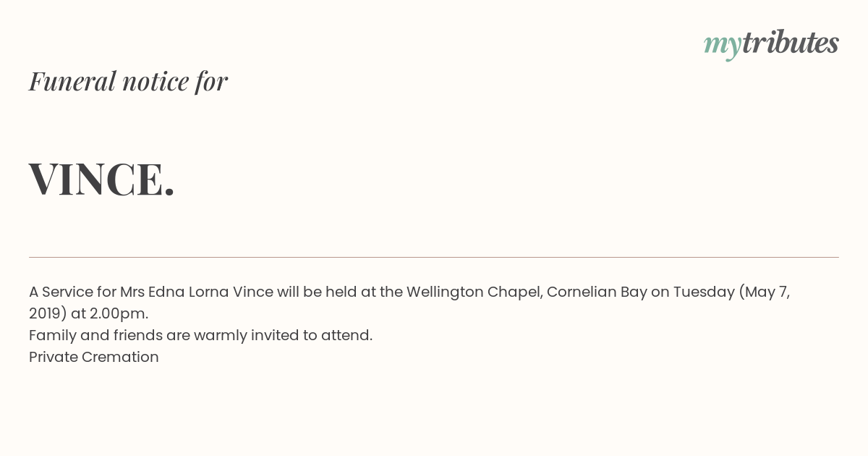Click the green "my" part of logo

point(722,46)
